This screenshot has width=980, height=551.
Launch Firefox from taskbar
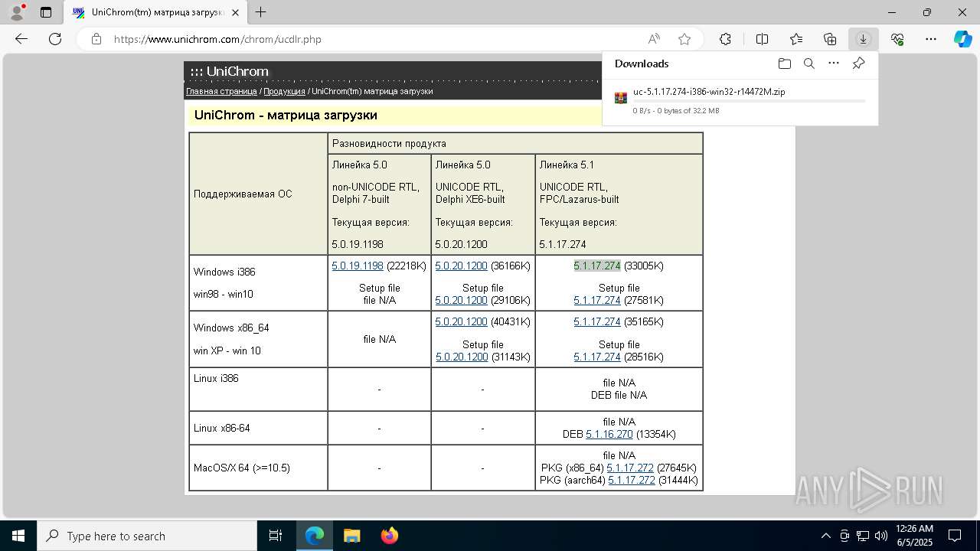389,536
